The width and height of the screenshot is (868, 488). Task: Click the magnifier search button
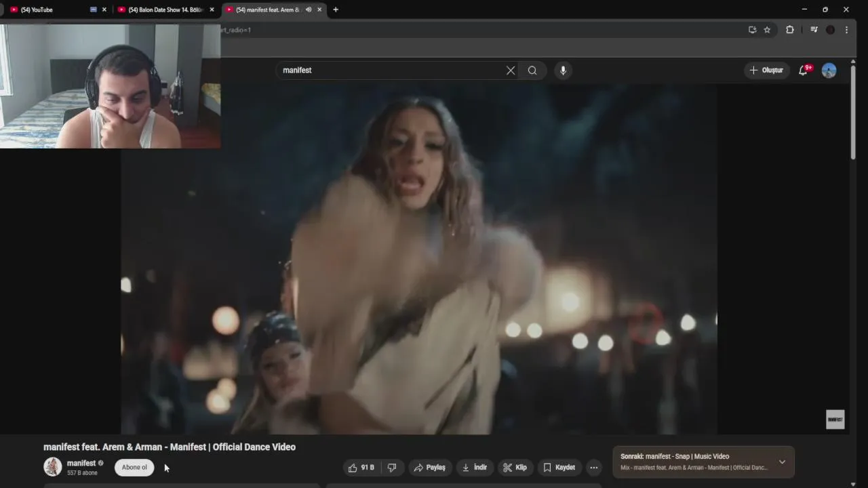click(x=532, y=70)
